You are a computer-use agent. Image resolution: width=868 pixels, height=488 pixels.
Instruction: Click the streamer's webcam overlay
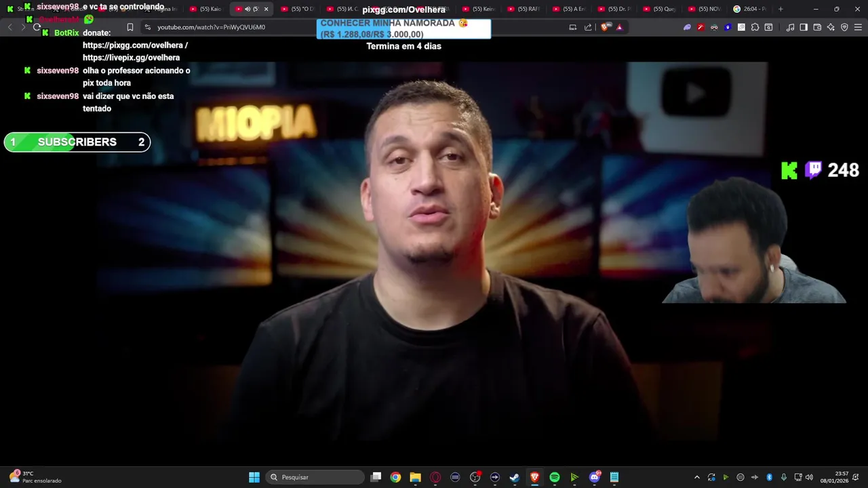coord(754,241)
